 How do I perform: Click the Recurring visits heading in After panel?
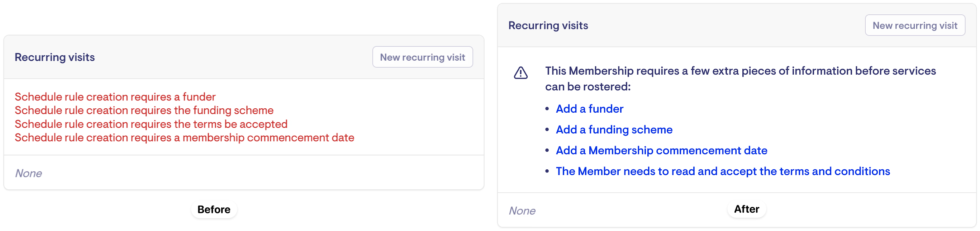548,25
